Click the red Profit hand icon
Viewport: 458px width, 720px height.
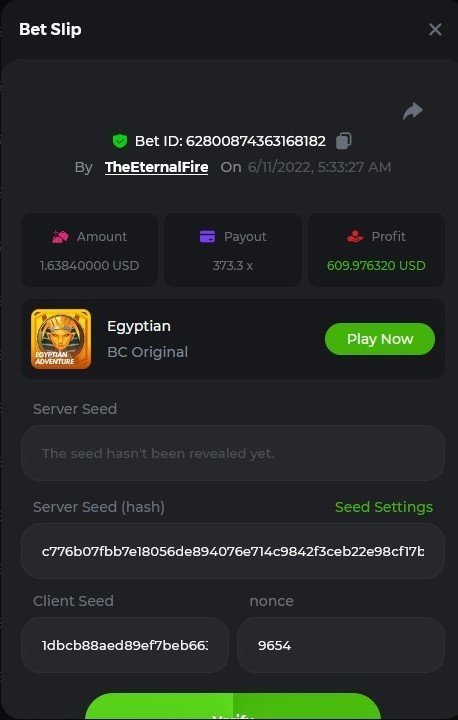coord(355,237)
